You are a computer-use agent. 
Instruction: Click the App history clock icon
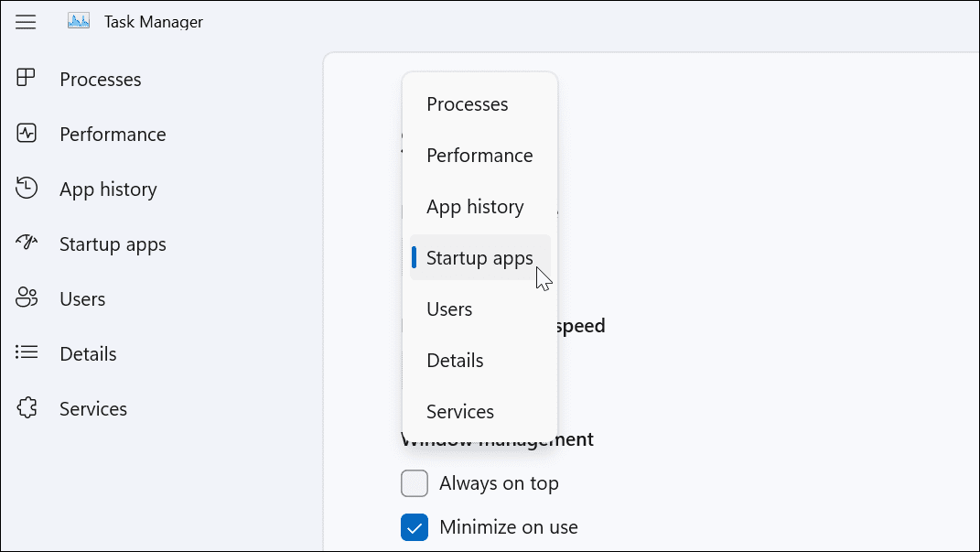[26, 189]
